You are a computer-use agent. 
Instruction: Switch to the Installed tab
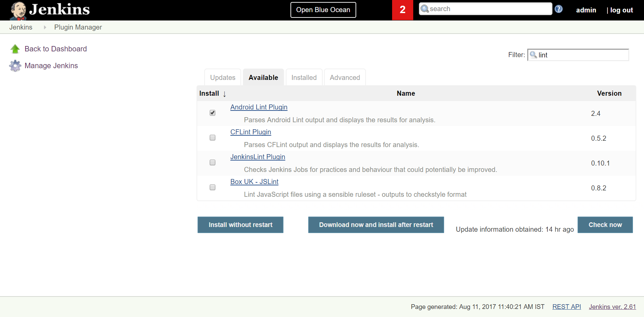tap(304, 78)
